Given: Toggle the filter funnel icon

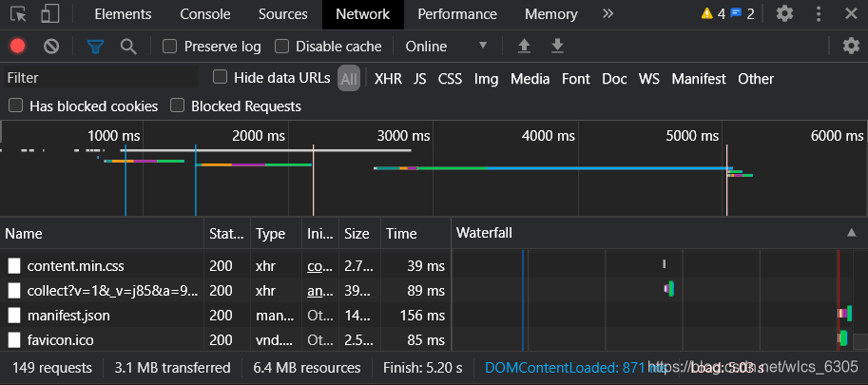Looking at the screenshot, I should (x=96, y=47).
